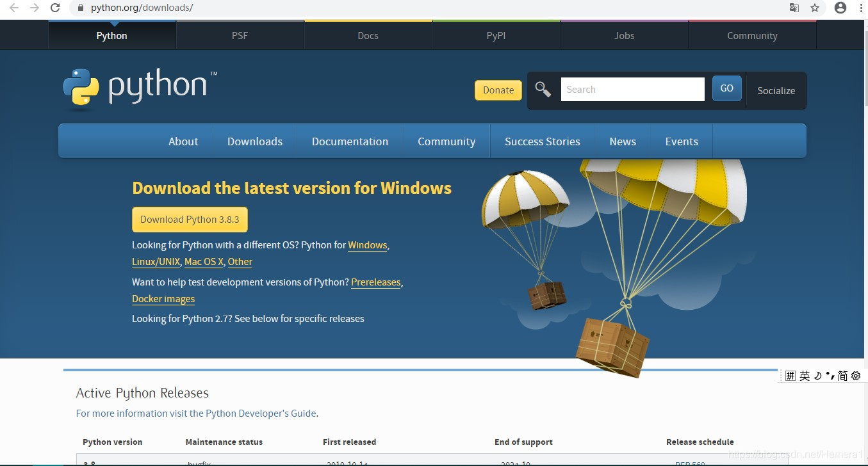Open the About menu
The image size is (868, 466).
coord(183,141)
